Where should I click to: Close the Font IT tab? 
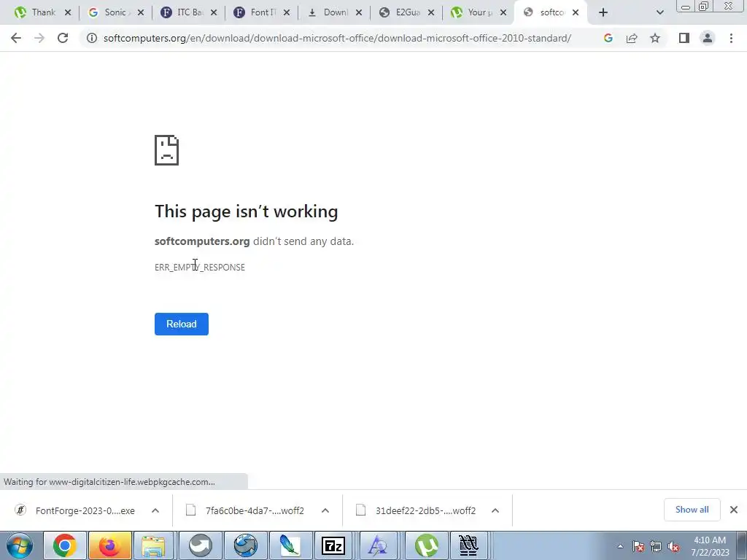pyautogui.click(x=286, y=12)
